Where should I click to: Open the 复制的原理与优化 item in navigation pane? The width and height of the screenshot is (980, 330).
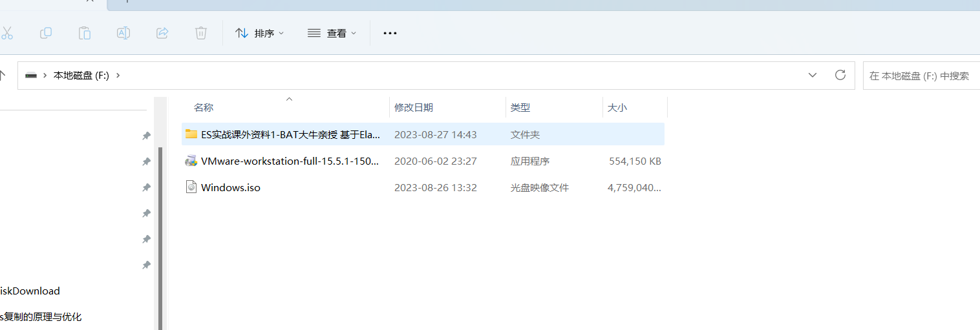(x=41, y=316)
